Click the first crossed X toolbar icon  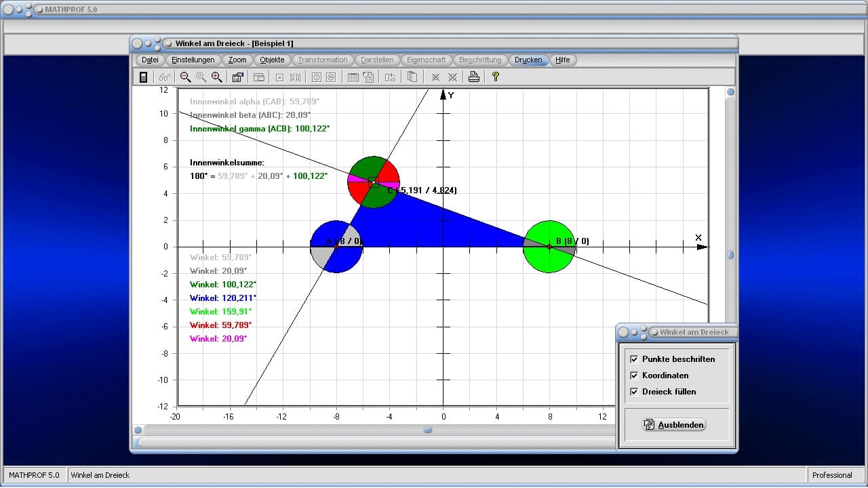pyautogui.click(x=435, y=77)
